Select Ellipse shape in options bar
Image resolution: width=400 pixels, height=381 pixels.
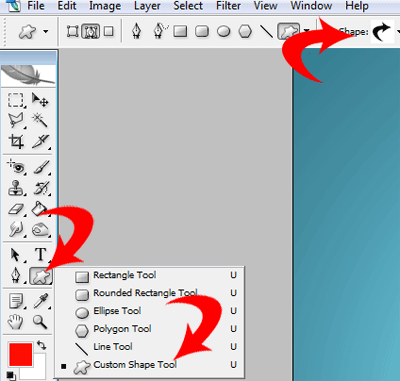coord(223,32)
